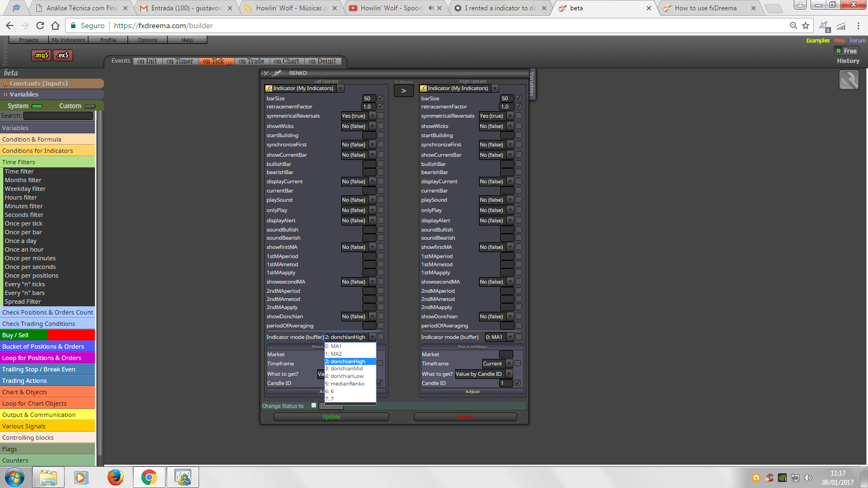
Task: Reload the browser page
Action: [40, 25]
